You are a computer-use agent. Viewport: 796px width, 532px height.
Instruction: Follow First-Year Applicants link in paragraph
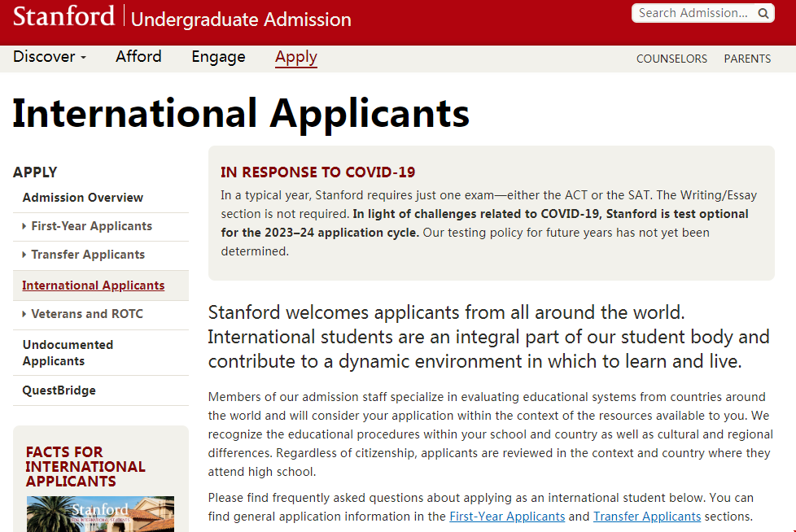[x=507, y=517]
